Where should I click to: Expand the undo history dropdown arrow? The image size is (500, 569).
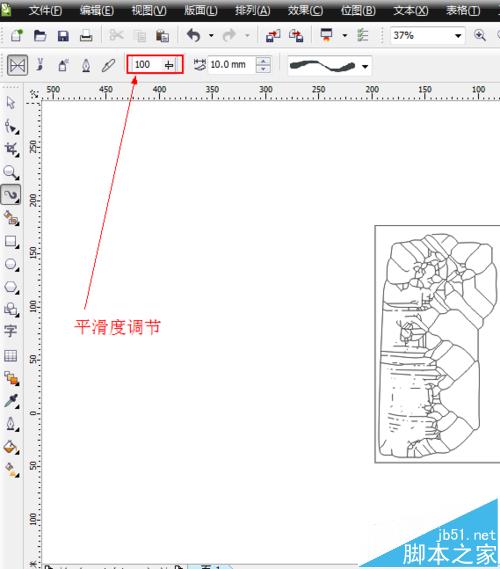pos(211,36)
